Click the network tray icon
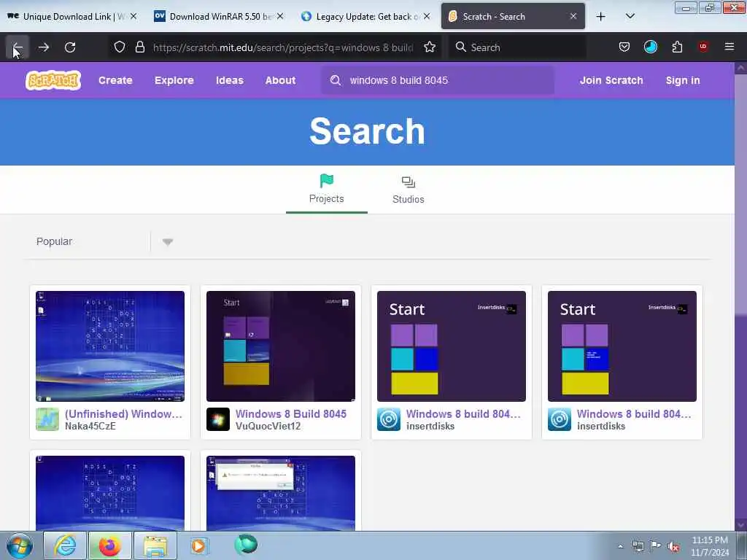This screenshot has height=560, width=747. pyautogui.click(x=638, y=547)
